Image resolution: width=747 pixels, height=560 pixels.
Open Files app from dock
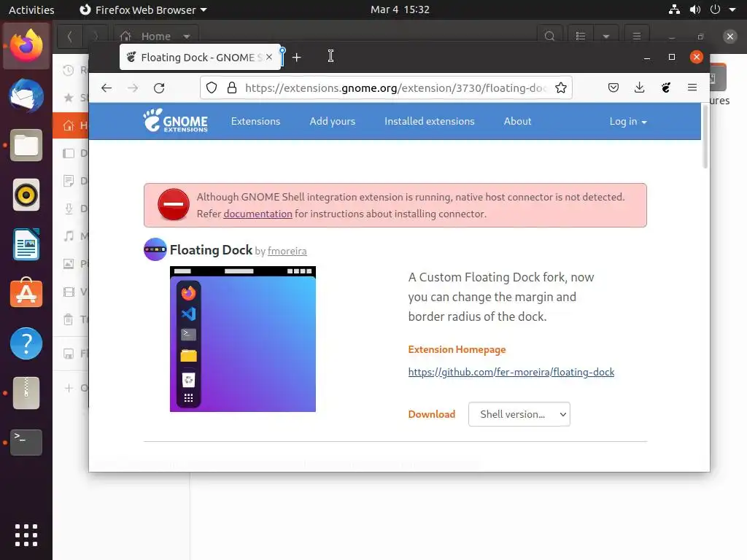pyautogui.click(x=26, y=145)
